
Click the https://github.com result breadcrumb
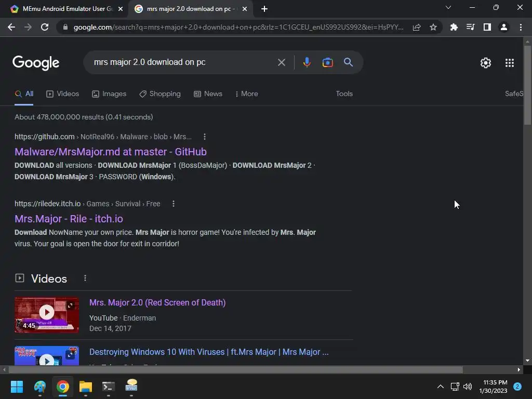pyautogui.click(x=103, y=137)
